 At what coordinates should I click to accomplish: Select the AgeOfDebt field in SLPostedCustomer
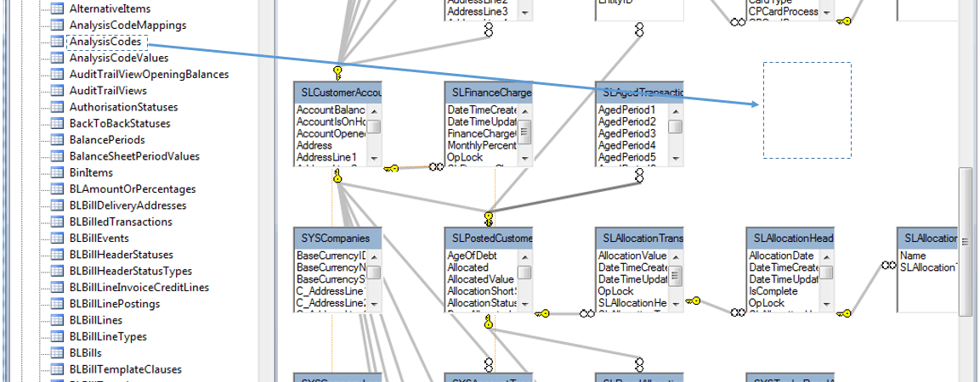[x=471, y=256]
